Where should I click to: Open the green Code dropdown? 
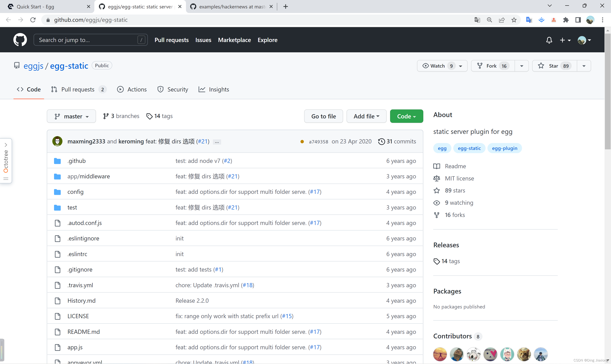click(406, 116)
